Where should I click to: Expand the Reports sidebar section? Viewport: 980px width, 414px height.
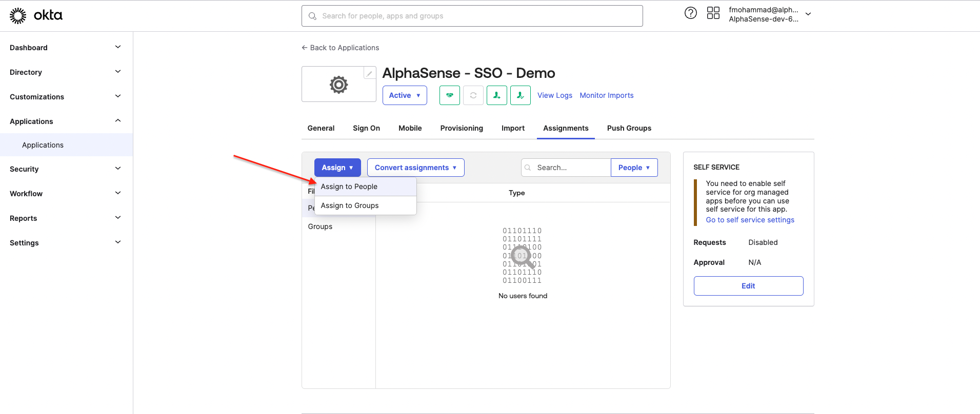click(66, 218)
